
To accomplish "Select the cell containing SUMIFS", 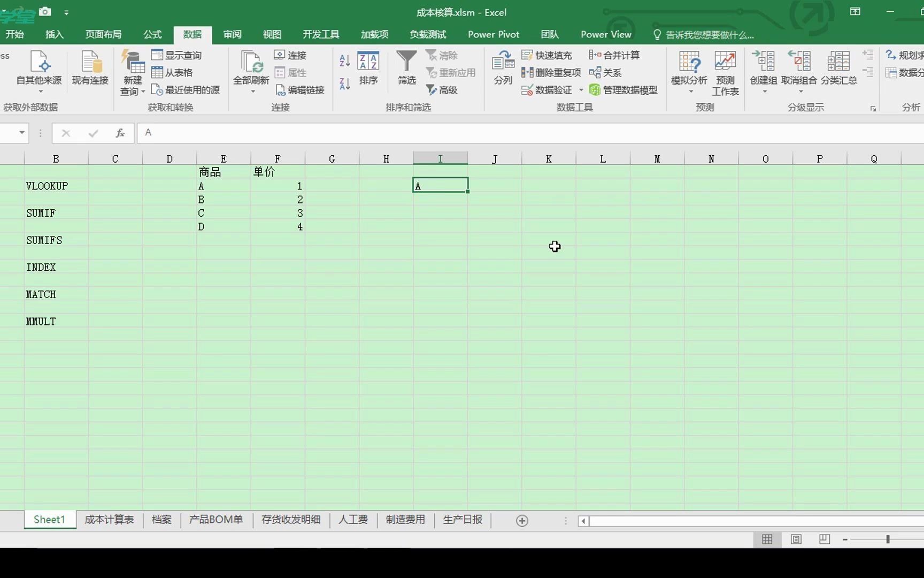I will click(x=56, y=240).
